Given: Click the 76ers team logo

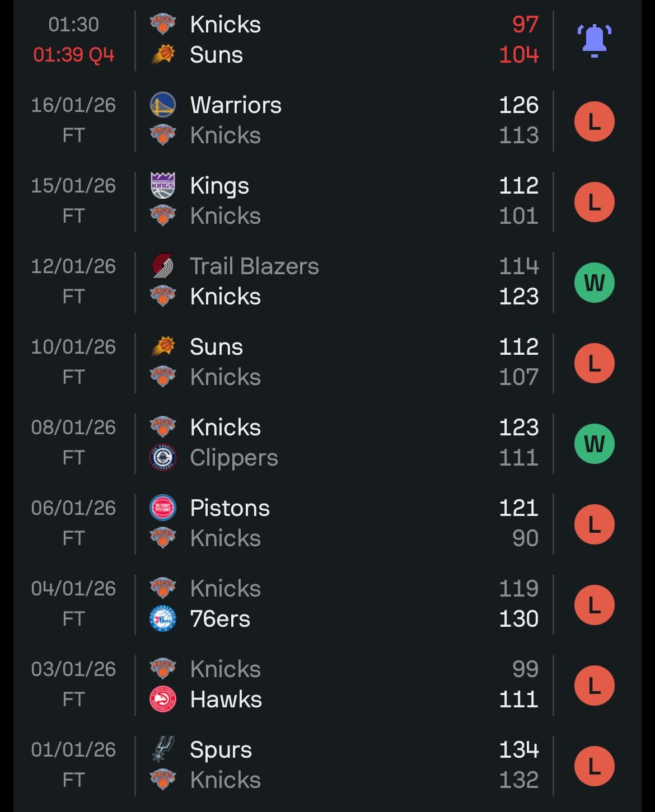Looking at the screenshot, I should tap(163, 619).
